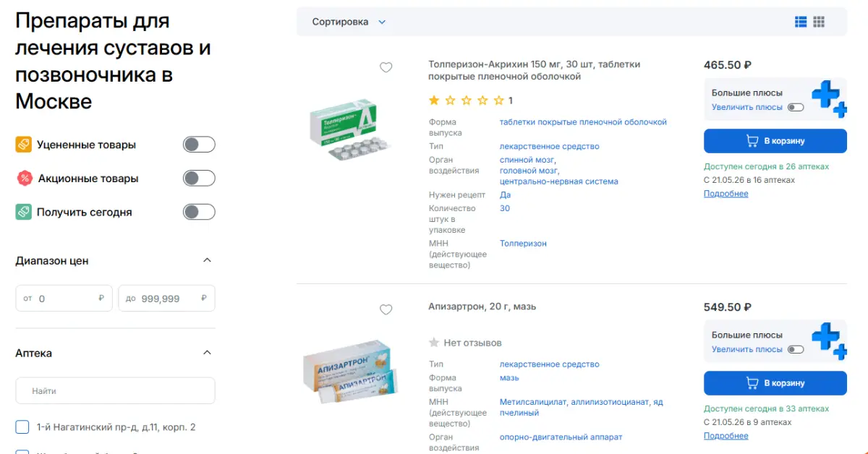Collapse the Диапазон цен section
This screenshot has width=868, height=454.
(x=207, y=260)
